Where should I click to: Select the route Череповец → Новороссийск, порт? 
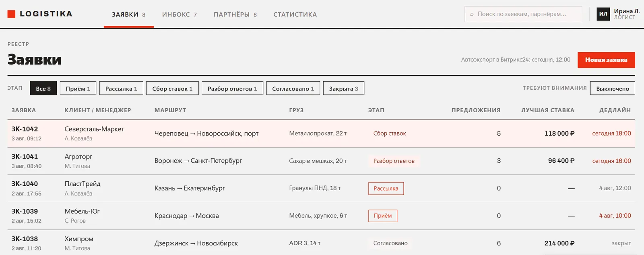(x=206, y=134)
